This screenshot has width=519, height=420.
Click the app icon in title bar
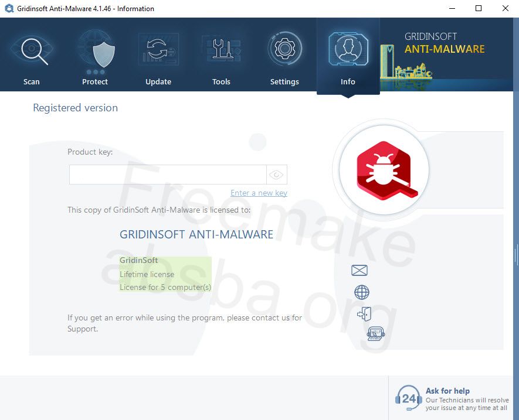[x=9, y=9]
